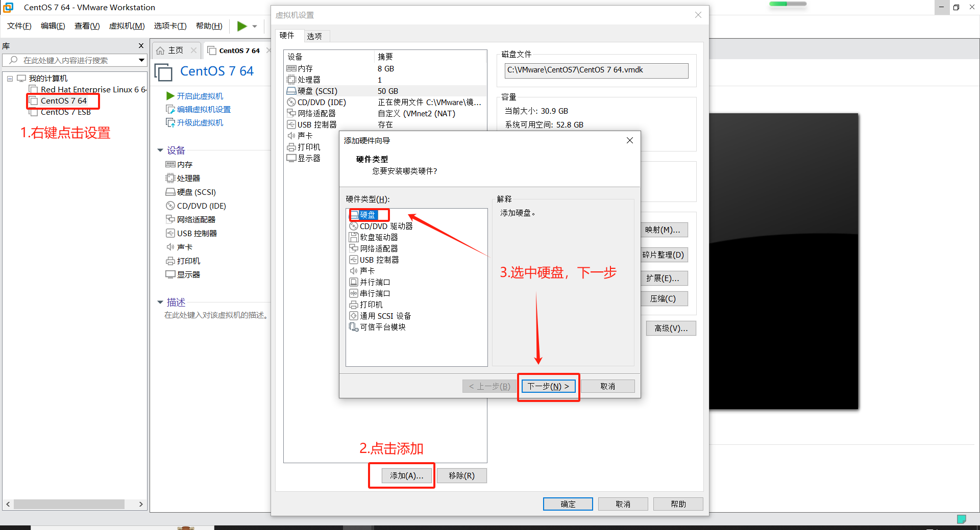This screenshot has width=980, height=530.
Task: Select serial port (串行端口) icon in wizard
Action: [x=354, y=293]
